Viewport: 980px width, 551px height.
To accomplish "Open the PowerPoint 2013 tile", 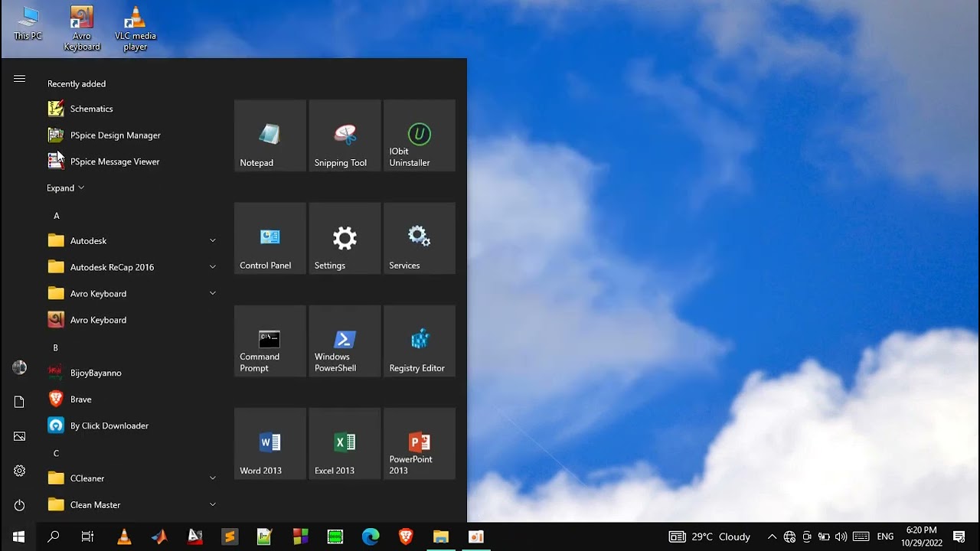I will pos(419,443).
